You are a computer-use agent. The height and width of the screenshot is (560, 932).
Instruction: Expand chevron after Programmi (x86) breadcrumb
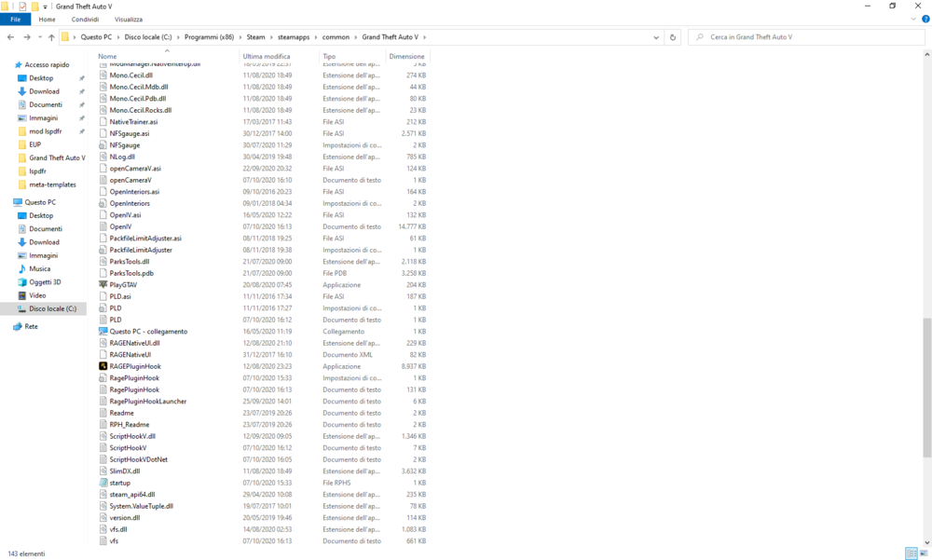240,37
